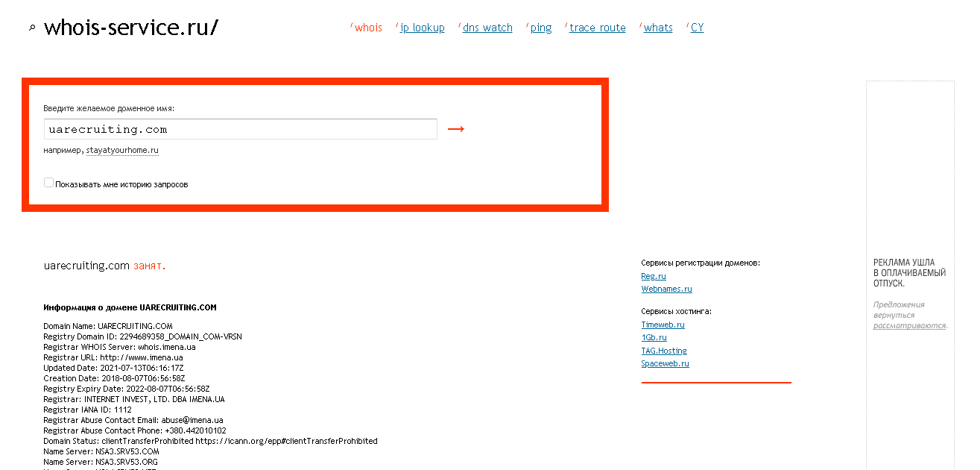Viewport: 980px width, 470px height.
Task: Go to the ping tool
Action: point(541,28)
